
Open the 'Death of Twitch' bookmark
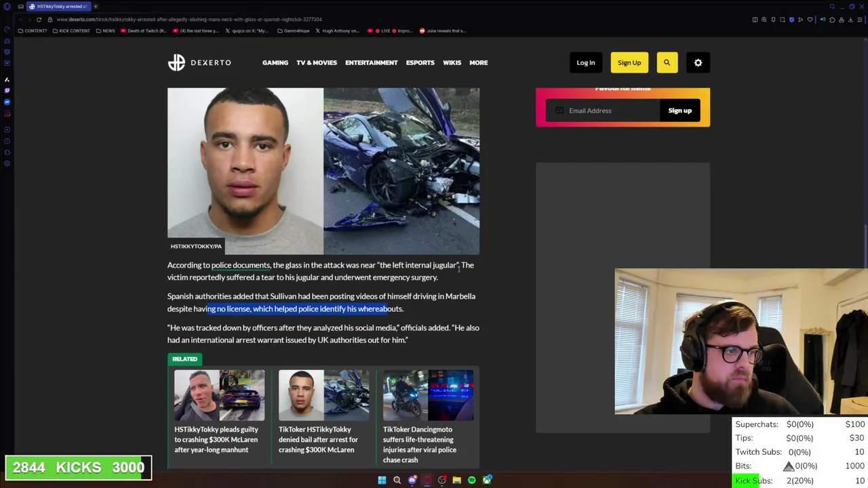pos(143,30)
